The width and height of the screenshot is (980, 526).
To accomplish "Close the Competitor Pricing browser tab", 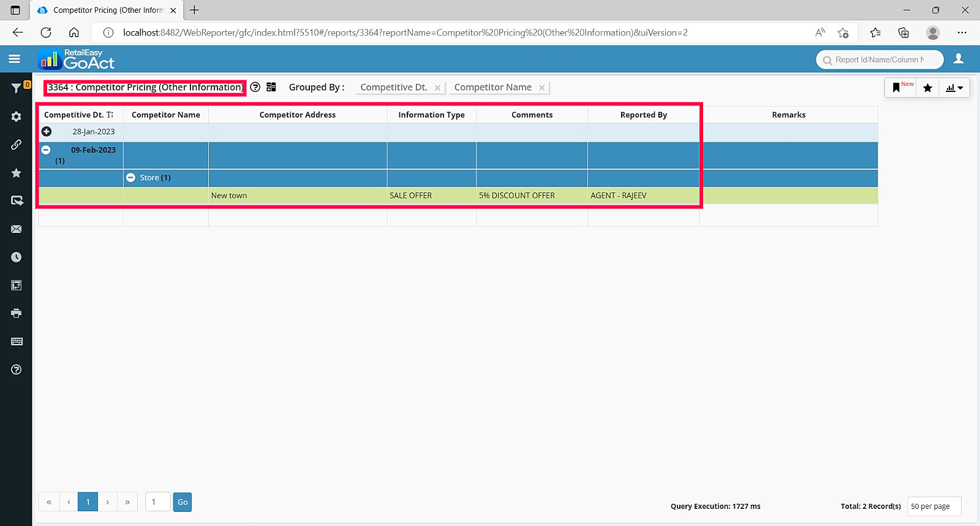I will 173,10.
